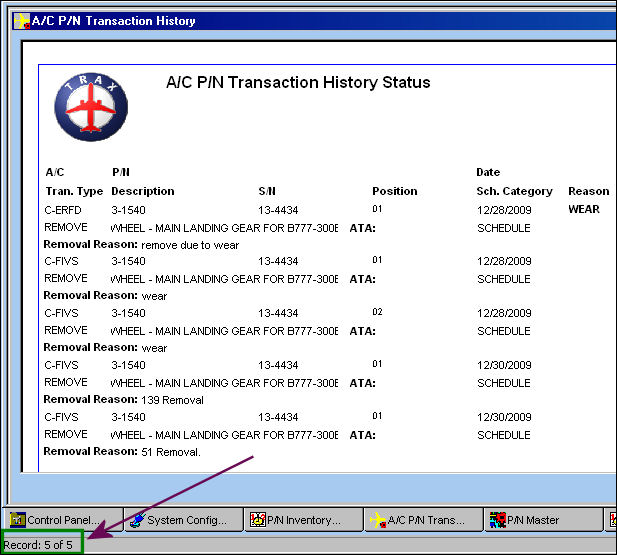Switch to the System Config window tab
This screenshot has height=555, width=617.
(184, 520)
